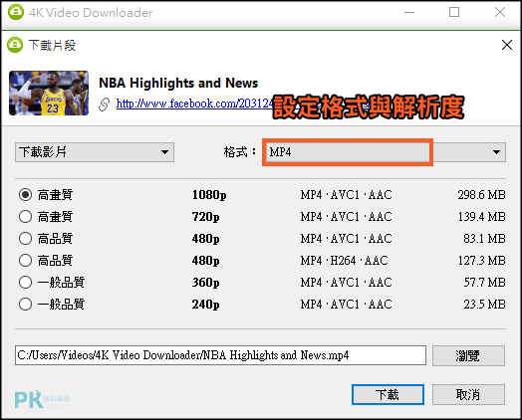Click the MP4 · H264 · AAC codec text
This screenshot has width=522, height=420.
(x=345, y=261)
